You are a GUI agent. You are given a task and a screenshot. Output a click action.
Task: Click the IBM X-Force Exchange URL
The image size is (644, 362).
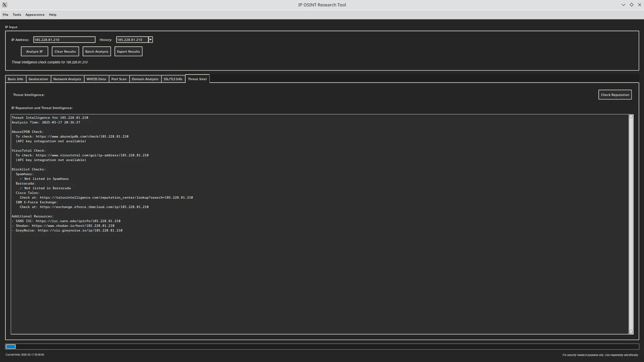point(94,207)
